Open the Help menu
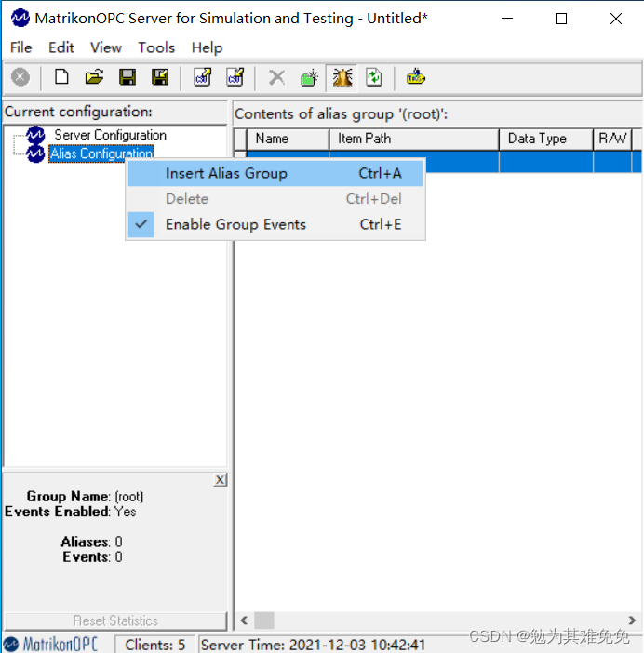 207,47
